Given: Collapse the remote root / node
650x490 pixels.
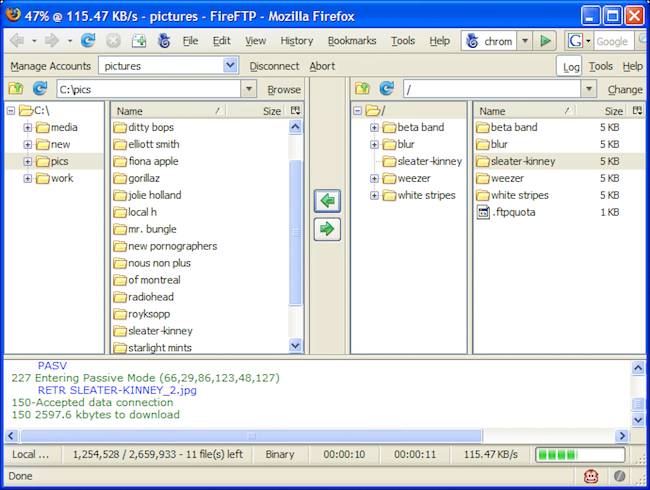Looking at the screenshot, I should coord(358,111).
